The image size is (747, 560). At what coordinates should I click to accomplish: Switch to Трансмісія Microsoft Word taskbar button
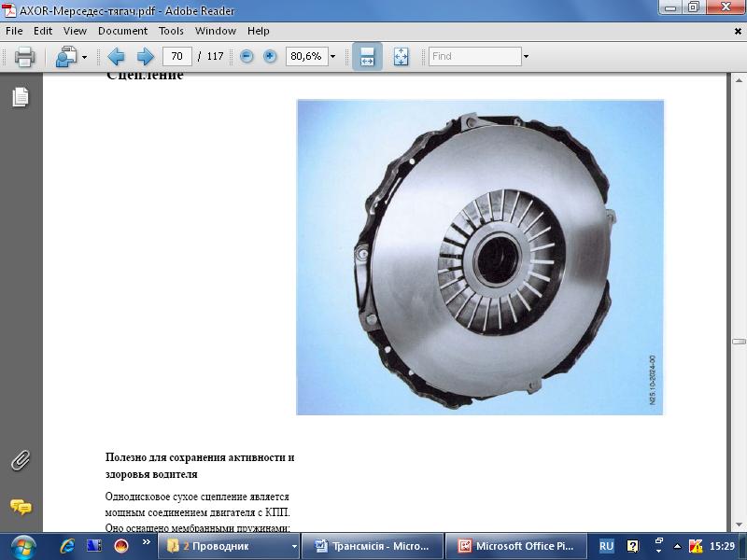[372, 546]
